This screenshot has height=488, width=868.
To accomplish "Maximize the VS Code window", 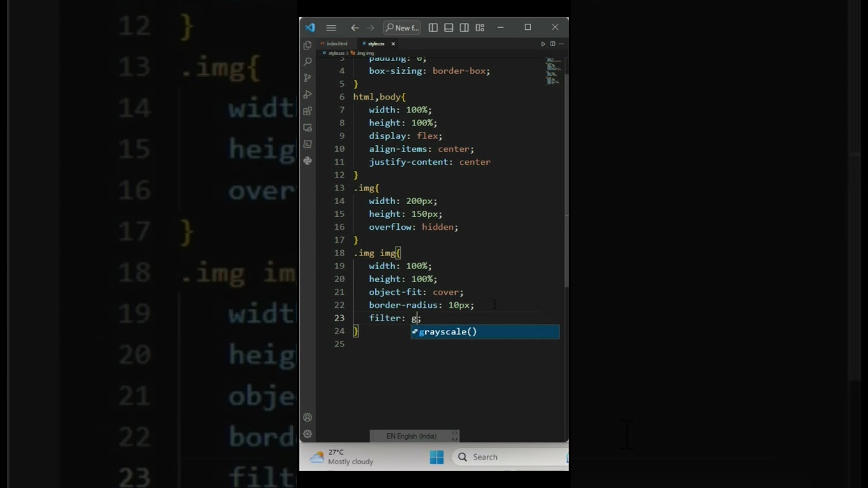I will (528, 28).
